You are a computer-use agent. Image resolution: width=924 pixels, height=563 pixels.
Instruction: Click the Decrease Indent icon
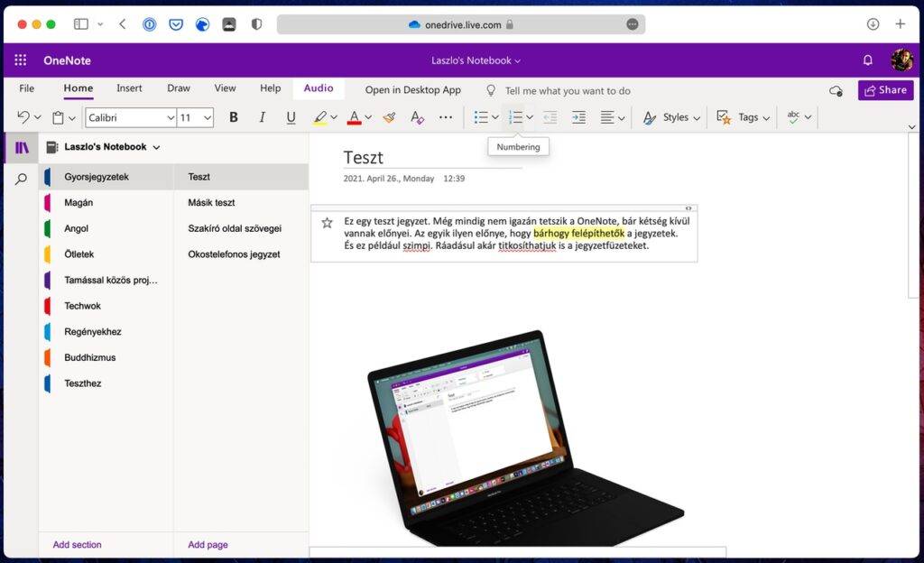[550, 117]
